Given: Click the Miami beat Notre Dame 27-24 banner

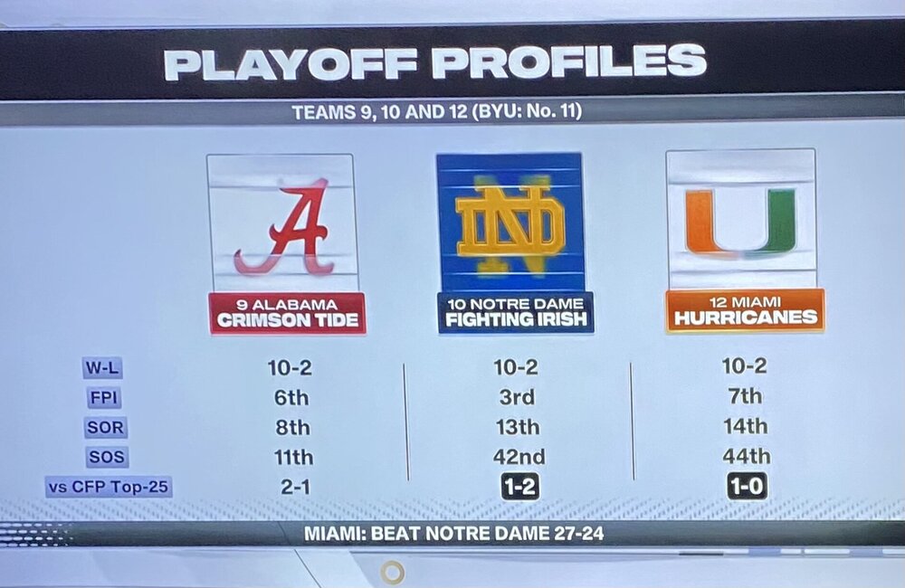Looking at the screenshot, I should 453,534.
